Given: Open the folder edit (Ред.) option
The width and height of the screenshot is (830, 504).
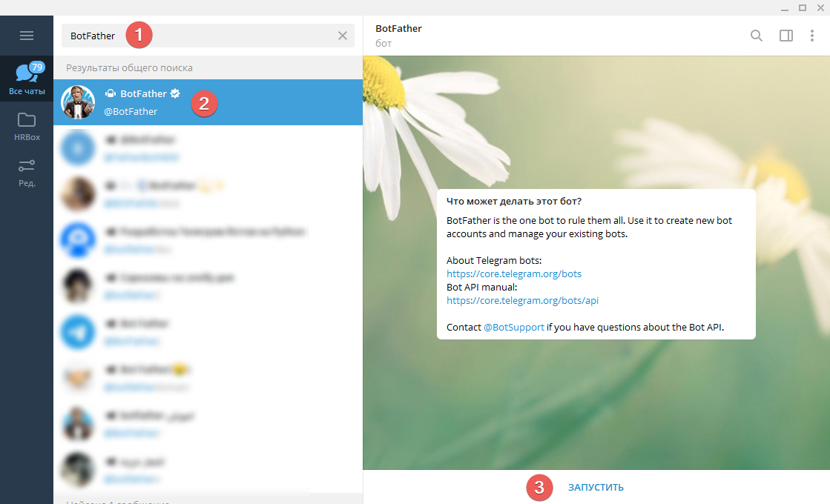Looking at the screenshot, I should click(x=27, y=173).
